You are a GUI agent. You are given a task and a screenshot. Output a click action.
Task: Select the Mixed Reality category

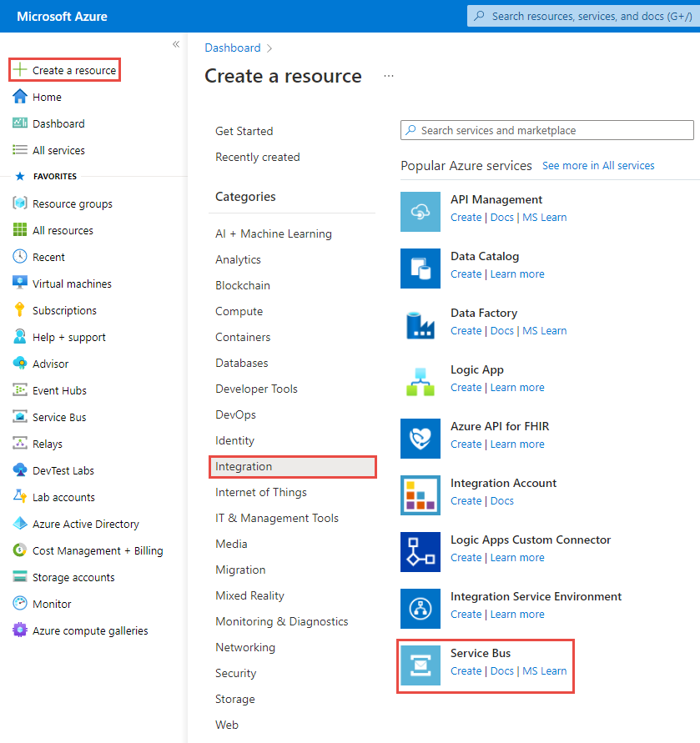(249, 595)
